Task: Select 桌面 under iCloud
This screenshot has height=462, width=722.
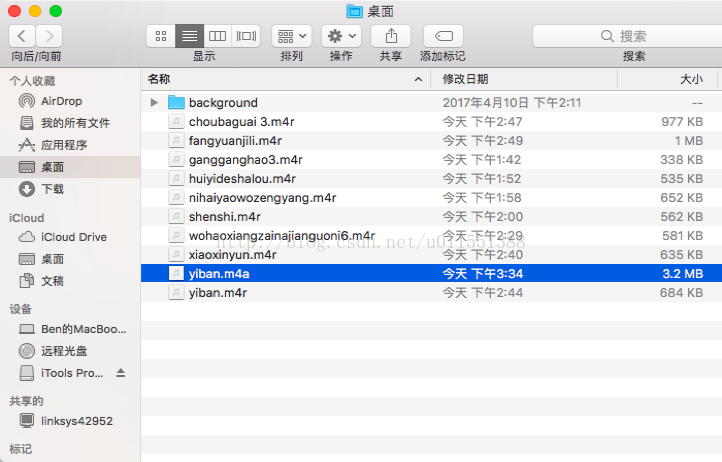Action: (x=70, y=259)
